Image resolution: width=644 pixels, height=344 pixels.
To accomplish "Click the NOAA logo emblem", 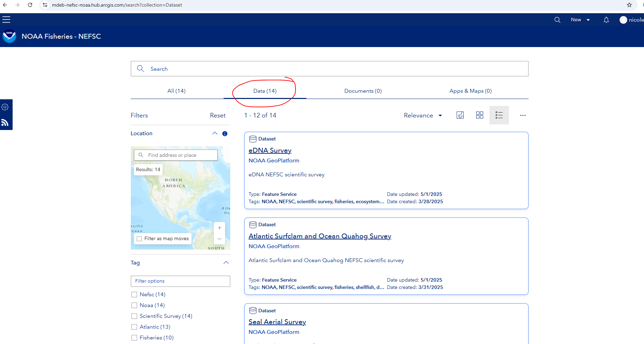I will point(9,36).
